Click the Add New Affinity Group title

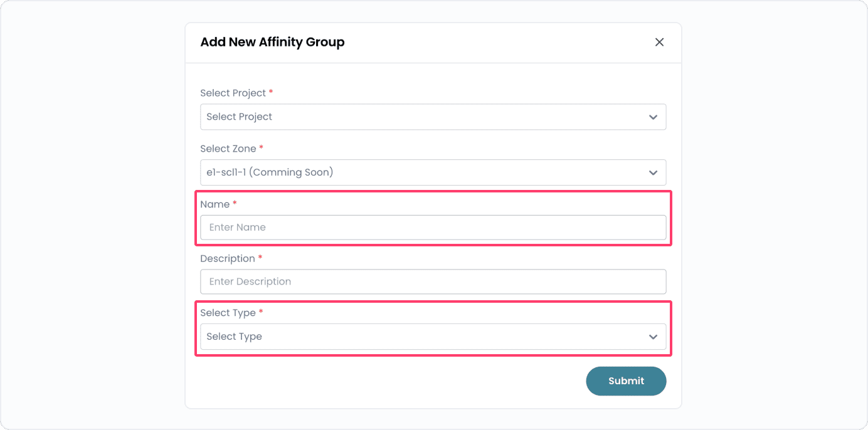point(272,42)
